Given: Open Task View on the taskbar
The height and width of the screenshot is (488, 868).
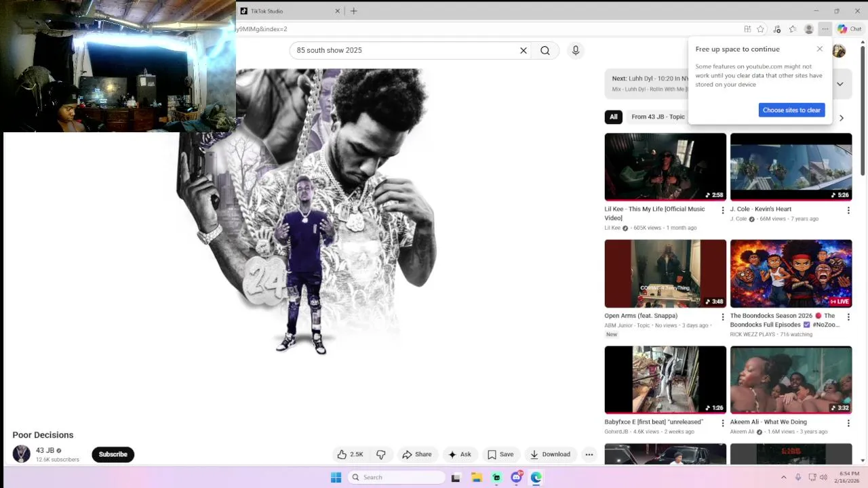Looking at the screenshot, I should (x=456, y=477).
